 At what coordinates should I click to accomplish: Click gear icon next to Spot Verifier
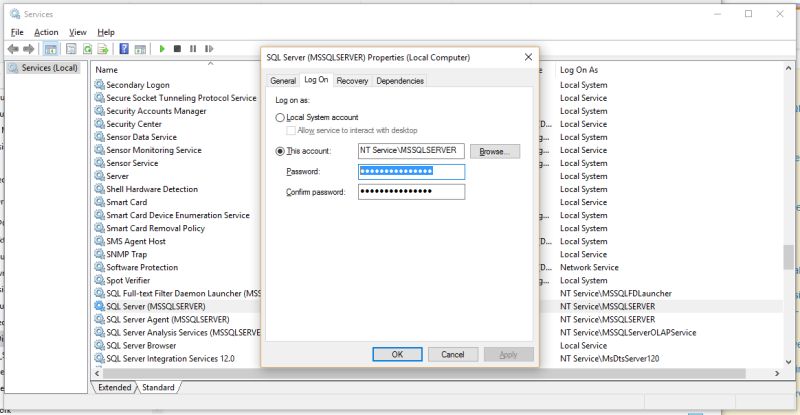tap(99, 280)
